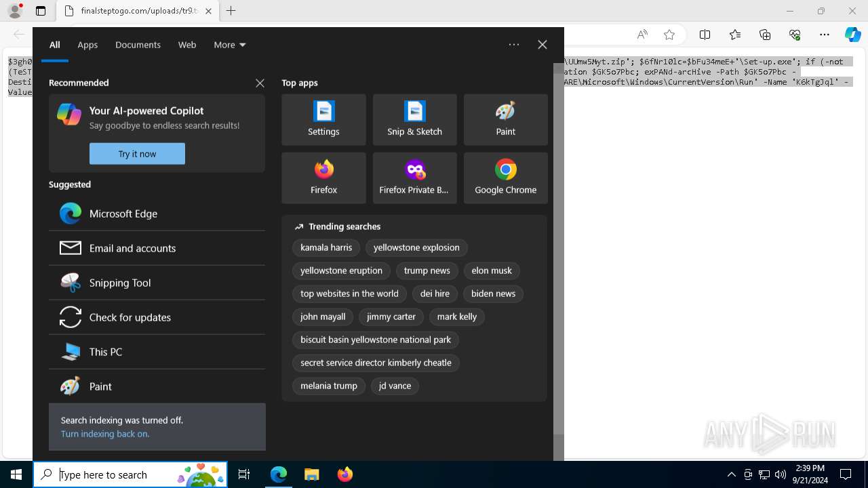Search secret service director kimberly cheatle
This screenshot has width=868, height=488.
coord(376,363)
